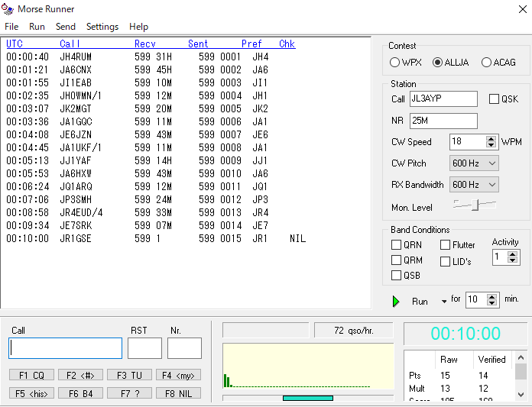Click the F7 ? button
532x407 pixels.
129,393
